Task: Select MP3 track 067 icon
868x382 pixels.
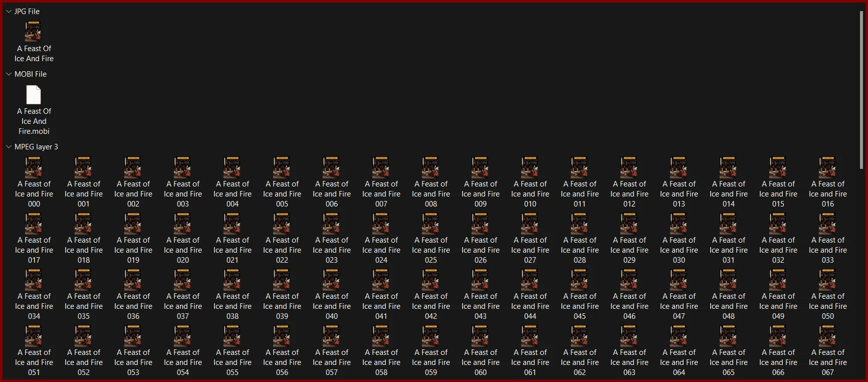Action: (827, 336)
